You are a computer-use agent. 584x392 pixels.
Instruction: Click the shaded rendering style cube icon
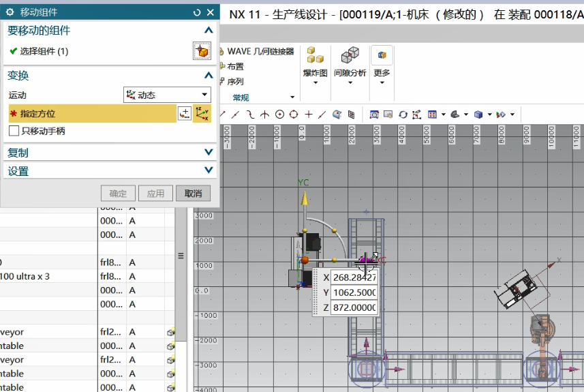[x=478, y=115]
